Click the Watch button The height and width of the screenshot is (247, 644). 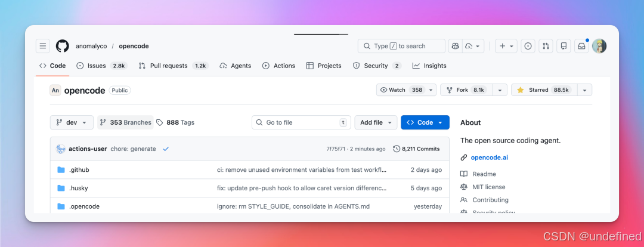(401, 90)
